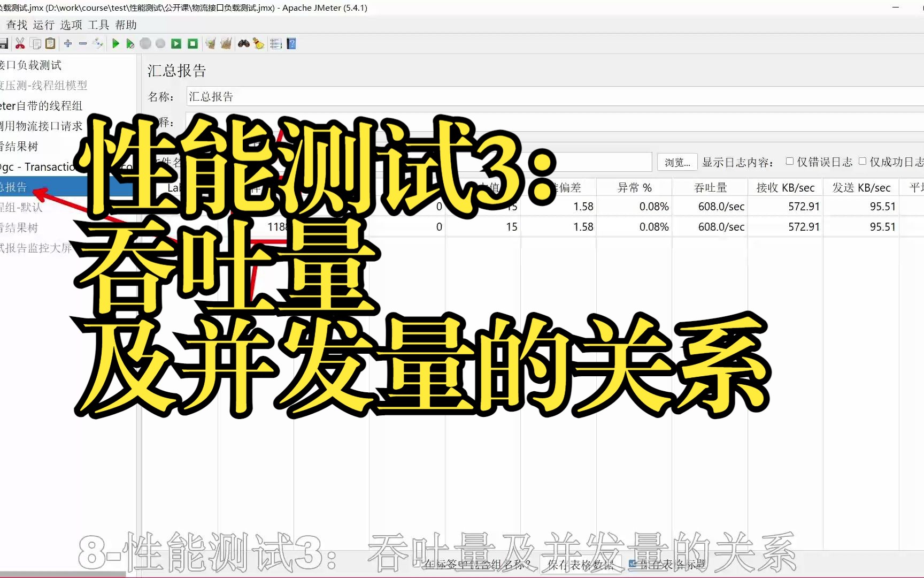Expand all nodes with the plus icon
Screen dimensions: 924x578
(x=68, y=44)
